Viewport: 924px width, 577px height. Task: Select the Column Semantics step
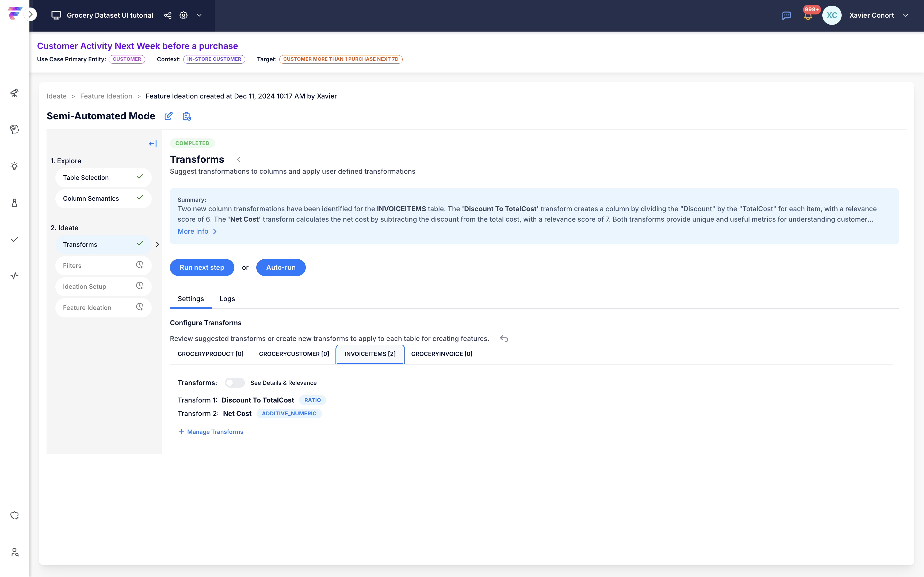pos(103,198)
